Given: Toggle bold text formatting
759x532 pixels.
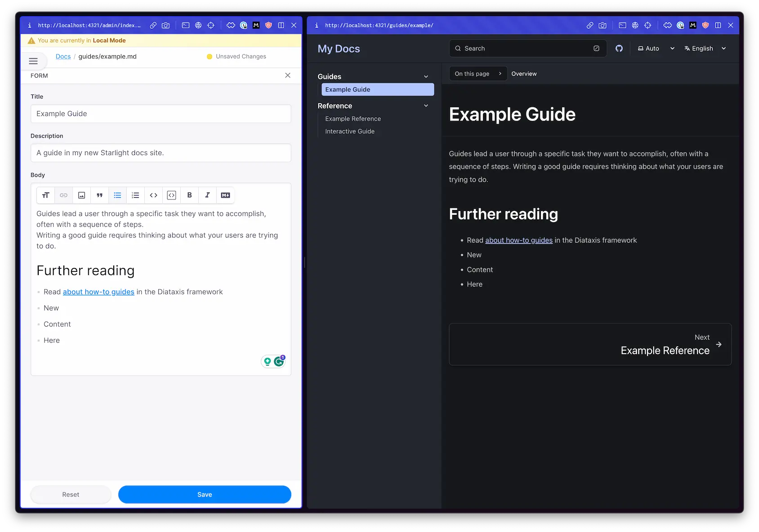Looking at the screenshot, I should (x=189, y=195).
